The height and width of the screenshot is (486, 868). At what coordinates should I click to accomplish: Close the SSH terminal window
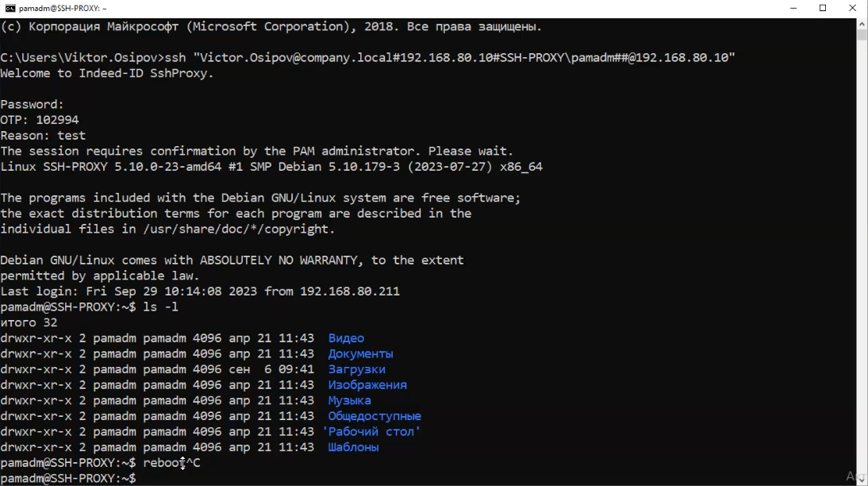[x=852, y=9]
